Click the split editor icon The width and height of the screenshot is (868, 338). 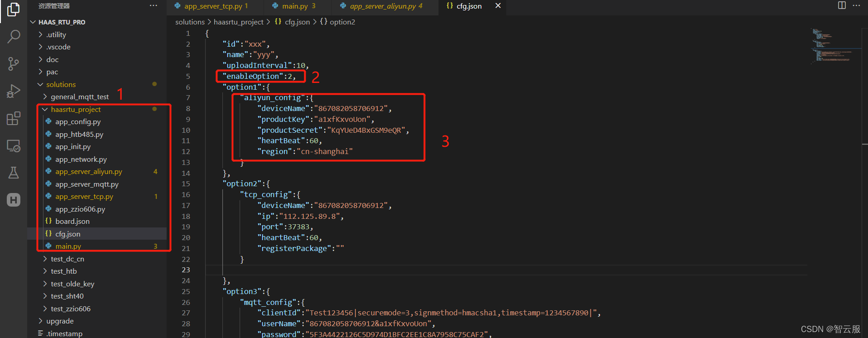coord(842,5)
